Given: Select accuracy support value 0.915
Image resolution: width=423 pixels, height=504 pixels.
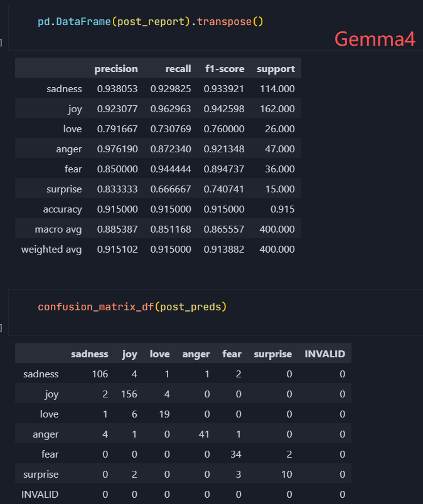Looking at the screenshot, I should pos(282,209).
